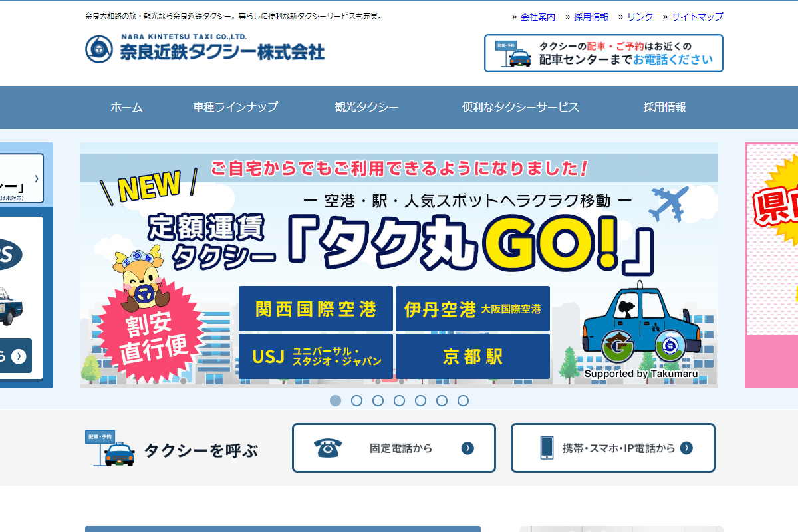Click the small chevron on left slide box

(37, 179)
